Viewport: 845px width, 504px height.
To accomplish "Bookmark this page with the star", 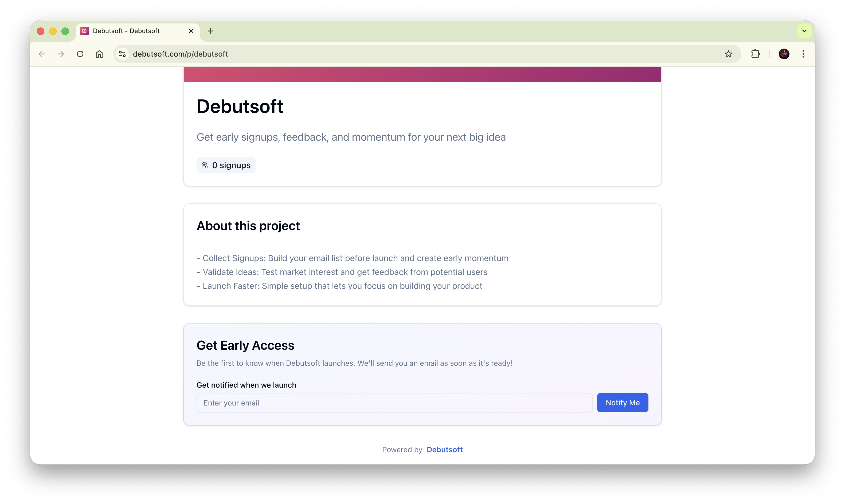I will [x=729, y=54].
